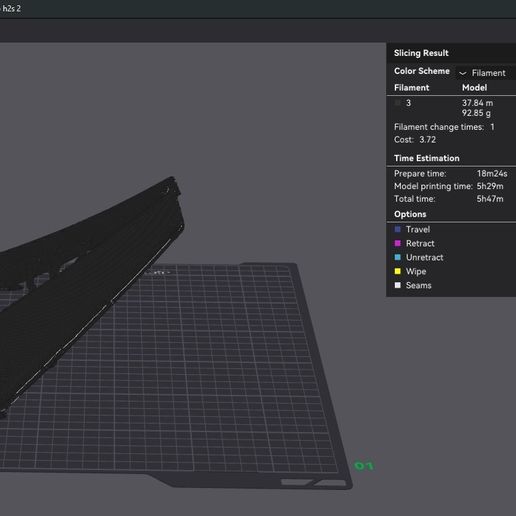Click the 'Unretract' option label
Viewport: 516px width, 516px height.
424,258
